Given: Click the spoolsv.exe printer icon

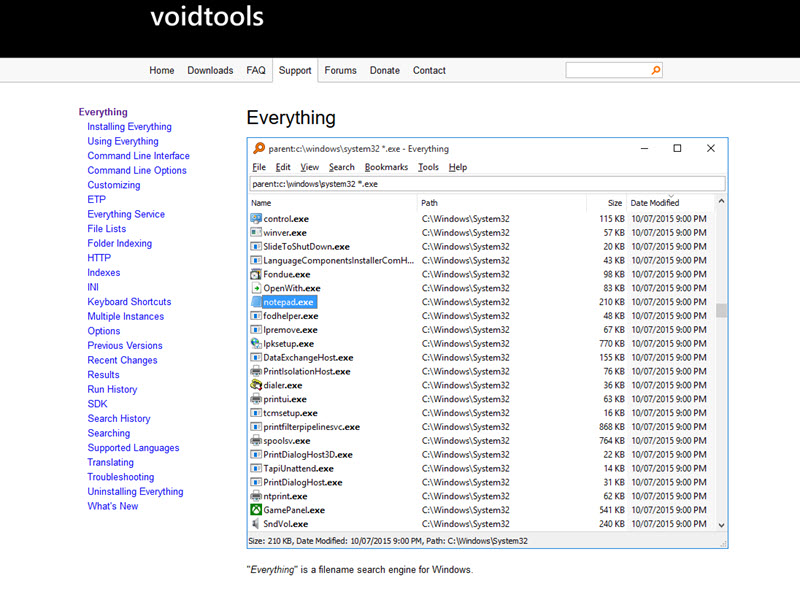Looking at the screenshot, I should 256,441.
